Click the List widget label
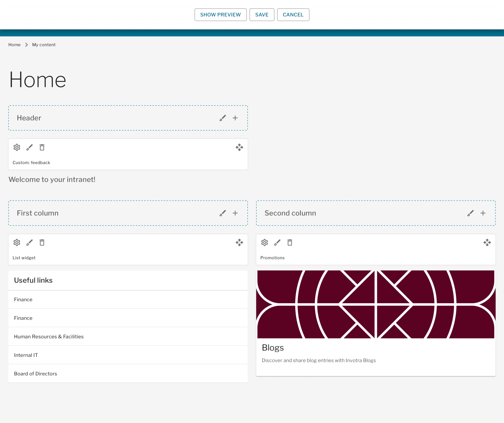This screenshot has height=423, width=504. [24, 258]
